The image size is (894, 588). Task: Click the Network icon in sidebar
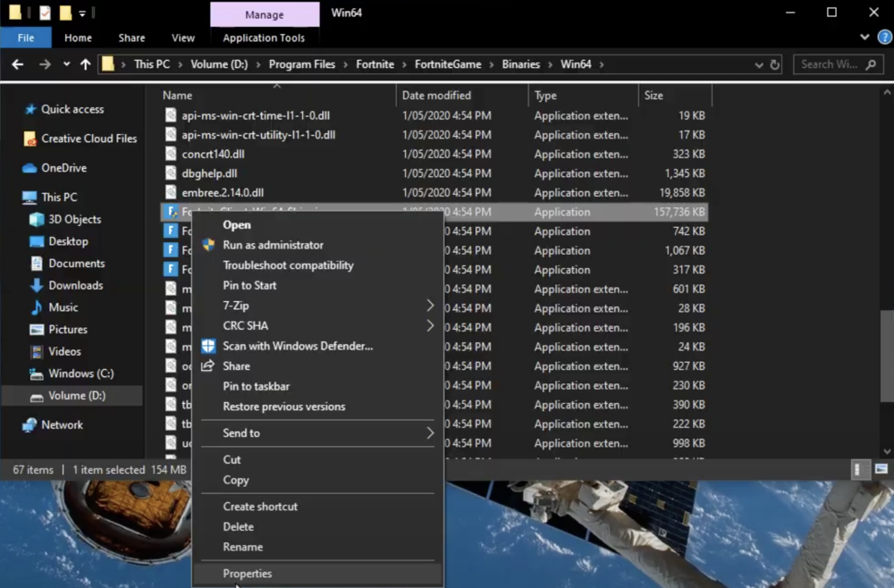pyautogui.click(x=30, y=425)
